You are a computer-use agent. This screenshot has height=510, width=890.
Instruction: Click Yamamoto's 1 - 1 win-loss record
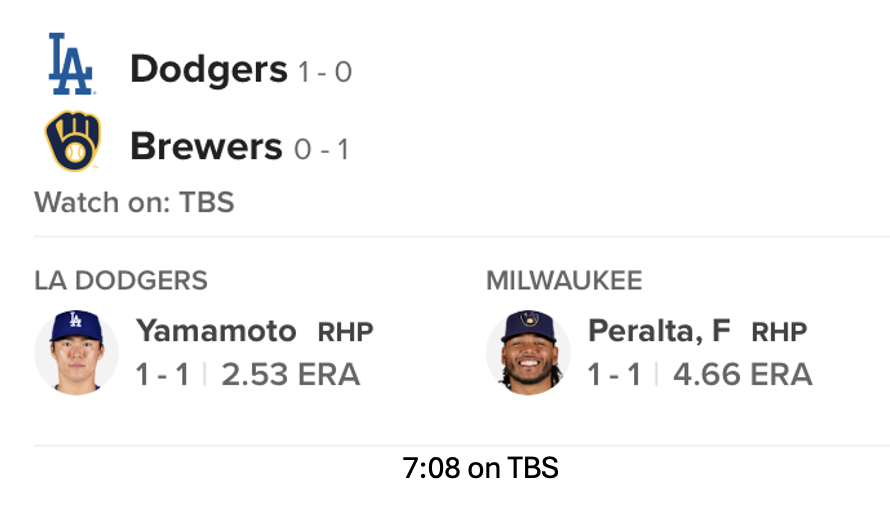tap(164, 375)
